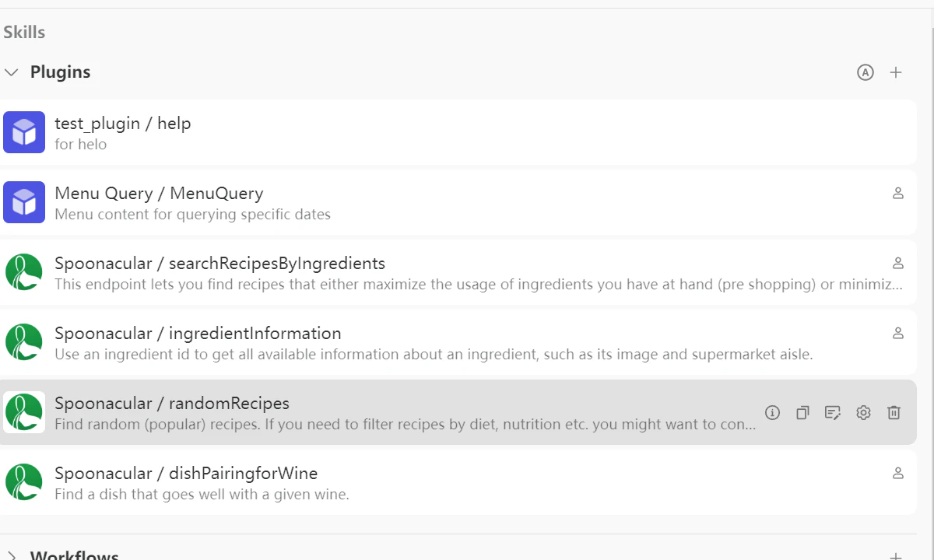
Task: Click the Spoonacular logo beside ingredientInformation
Action: pyautogui.click(x=24, y=342)
